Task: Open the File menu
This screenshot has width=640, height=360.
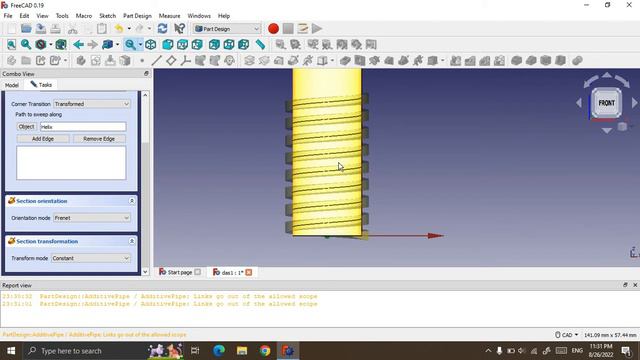Action: 8,16
